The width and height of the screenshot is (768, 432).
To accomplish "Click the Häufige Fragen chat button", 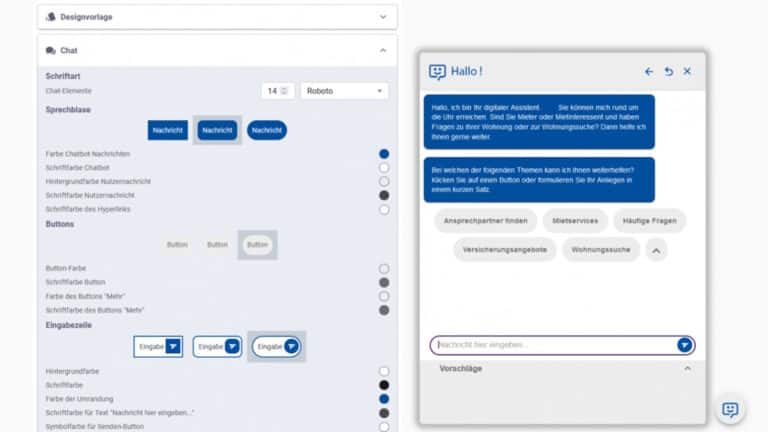I will 649,221.
